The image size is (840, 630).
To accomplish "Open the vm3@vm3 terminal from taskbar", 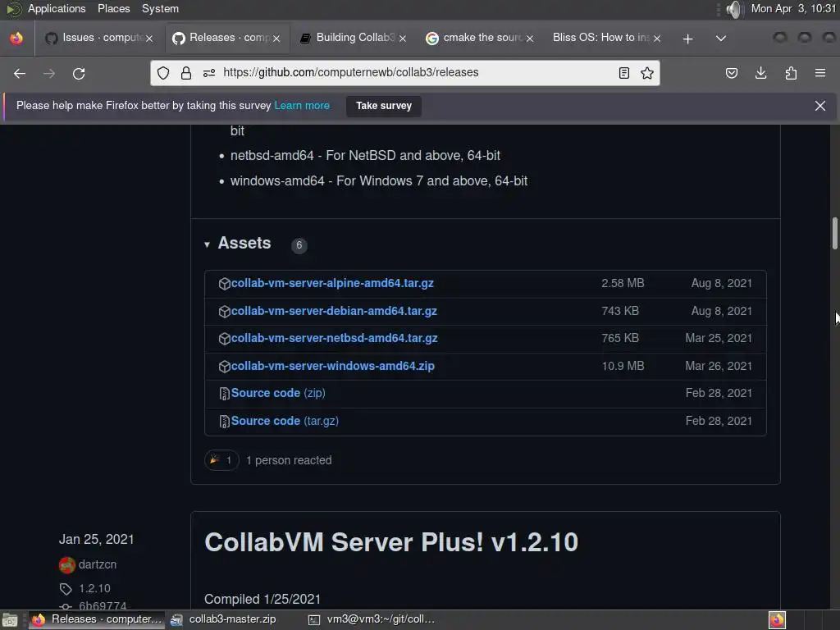I will pyautogui.click(x=372, y=619).
